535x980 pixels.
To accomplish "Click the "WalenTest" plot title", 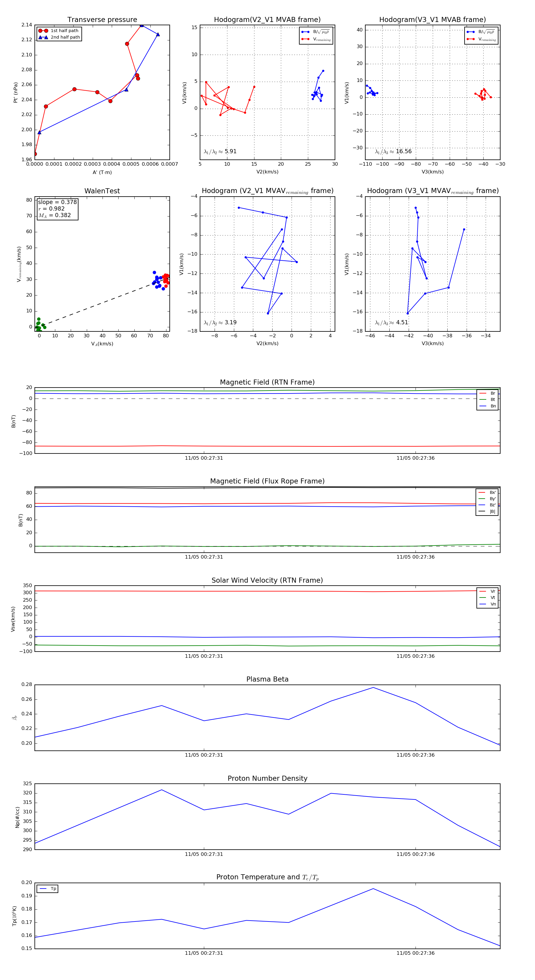I will pyautogui.click(x=102, y=191).
